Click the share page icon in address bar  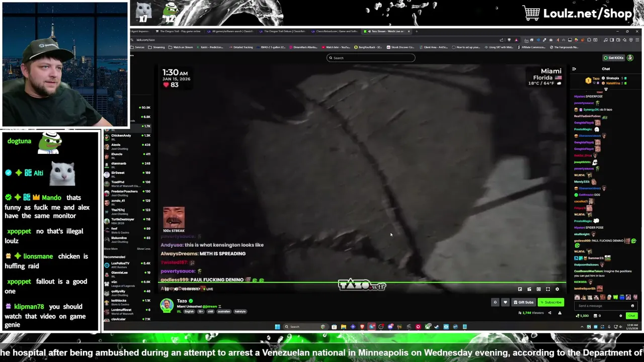click(502, 40)
